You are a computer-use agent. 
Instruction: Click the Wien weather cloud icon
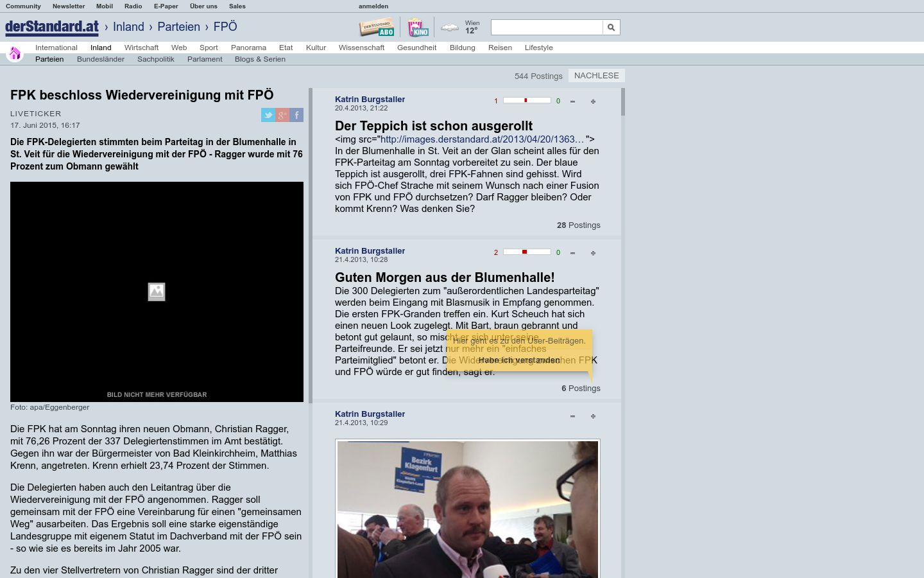coord(450,28)
